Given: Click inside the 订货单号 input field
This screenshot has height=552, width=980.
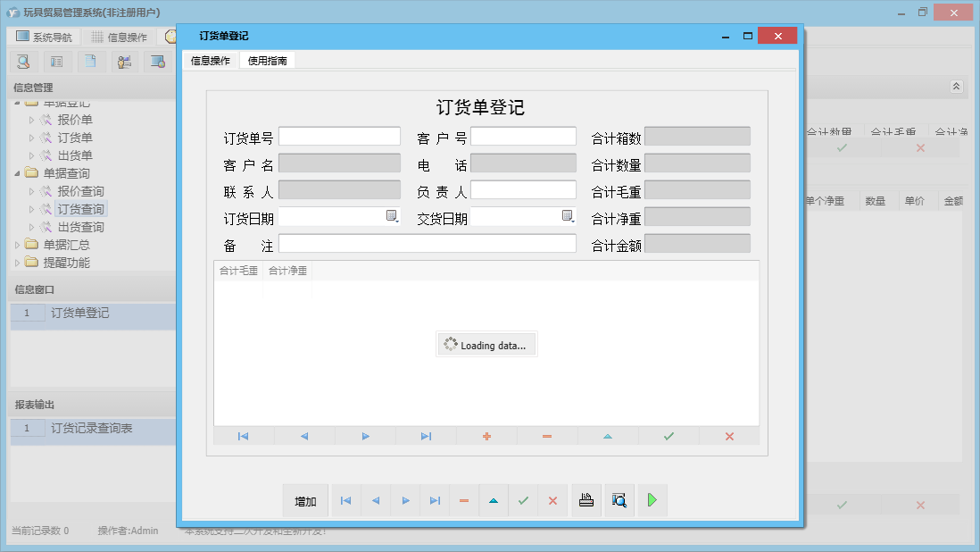Looking at the screenshot, I should pos(341,136).
